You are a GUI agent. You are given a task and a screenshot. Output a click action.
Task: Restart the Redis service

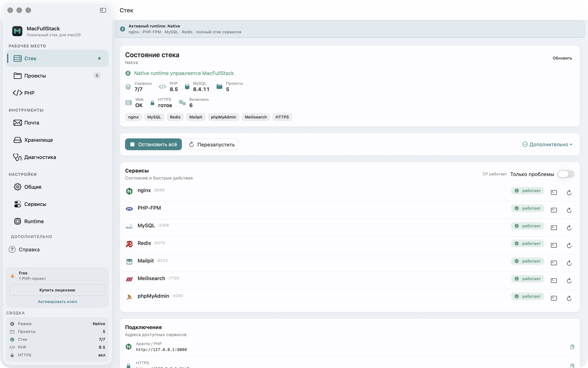tap(569, 245)
